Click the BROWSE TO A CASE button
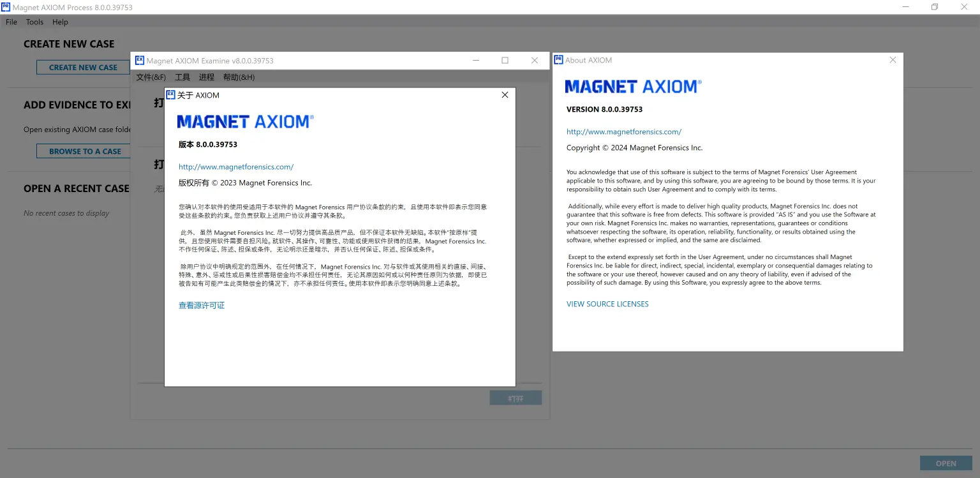Image resolution: width=980 pixels, height=478 pixels. coord(84,151)
